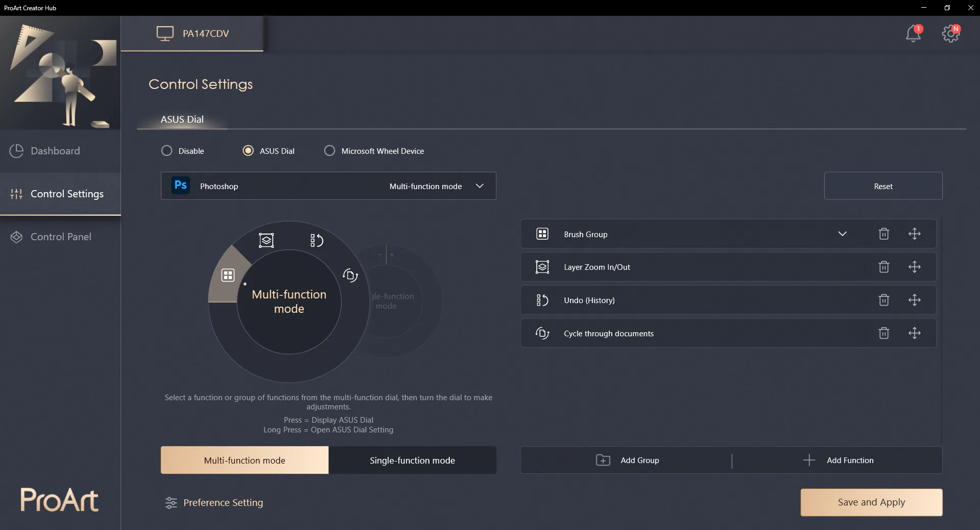This screenshot has width=980, height=530.
Task: Open the Dashboard page
Action: [60, 151]
